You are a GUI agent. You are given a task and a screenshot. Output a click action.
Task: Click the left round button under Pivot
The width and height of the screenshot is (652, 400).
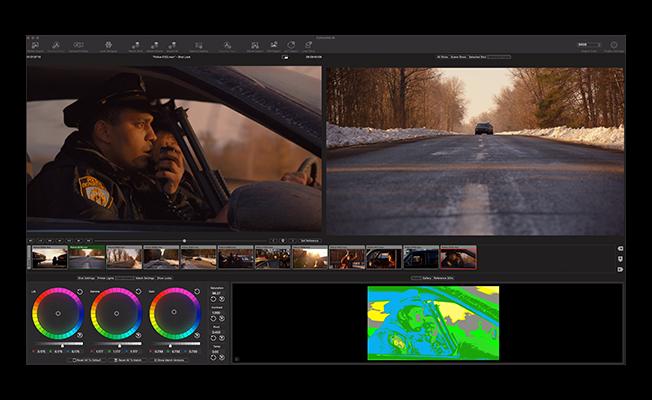pyautogui.click(x=213, y=338)
